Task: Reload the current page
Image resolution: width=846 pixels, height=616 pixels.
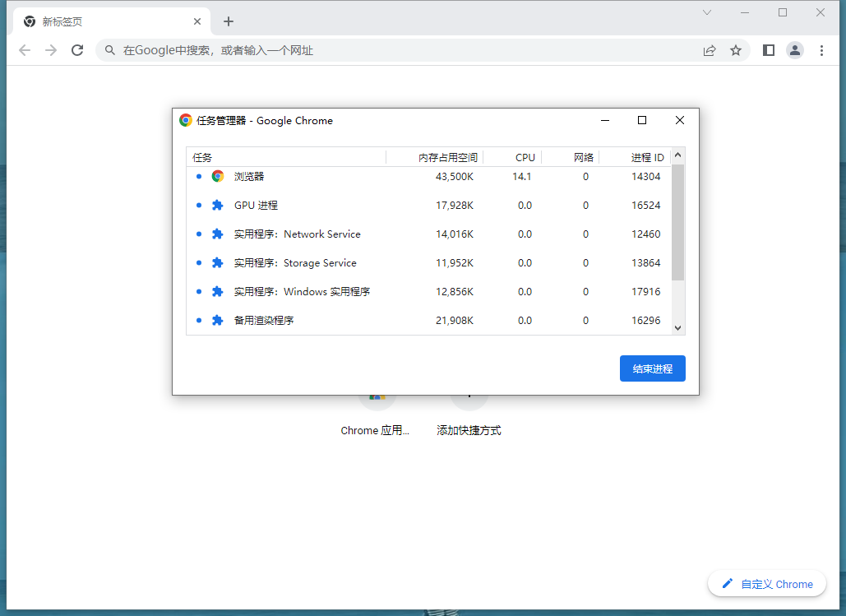Action: tap(77, 50)
